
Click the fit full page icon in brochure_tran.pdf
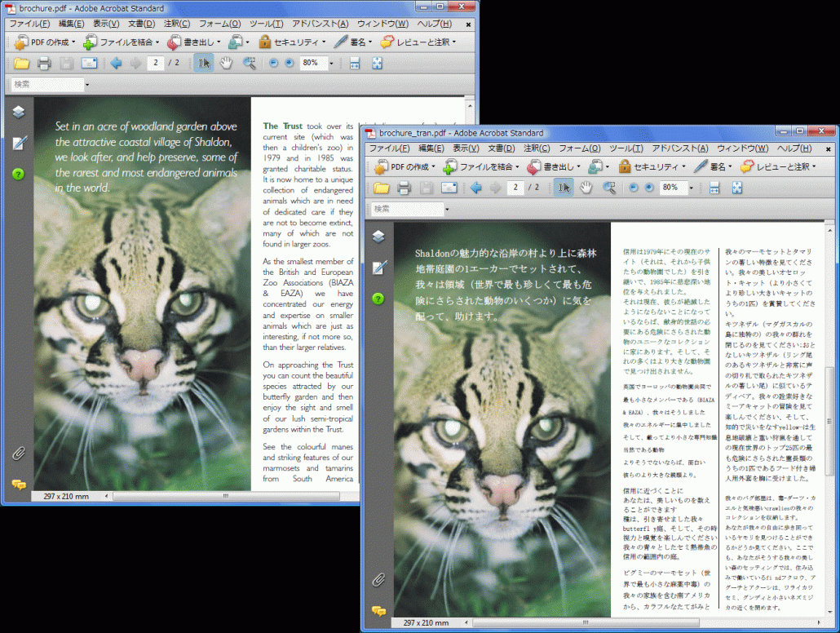click(x=737, y=188)
